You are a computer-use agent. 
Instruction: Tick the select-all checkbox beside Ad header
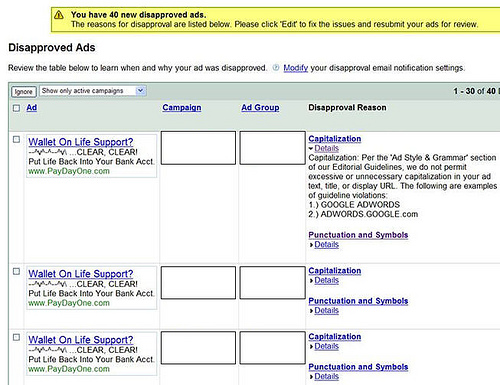16,108
